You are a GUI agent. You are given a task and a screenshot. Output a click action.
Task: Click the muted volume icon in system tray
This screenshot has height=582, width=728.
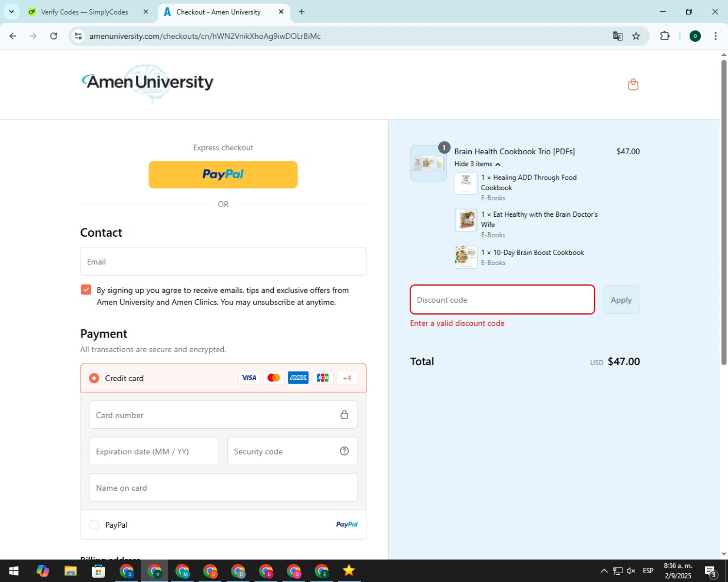[x=631, y=571]
